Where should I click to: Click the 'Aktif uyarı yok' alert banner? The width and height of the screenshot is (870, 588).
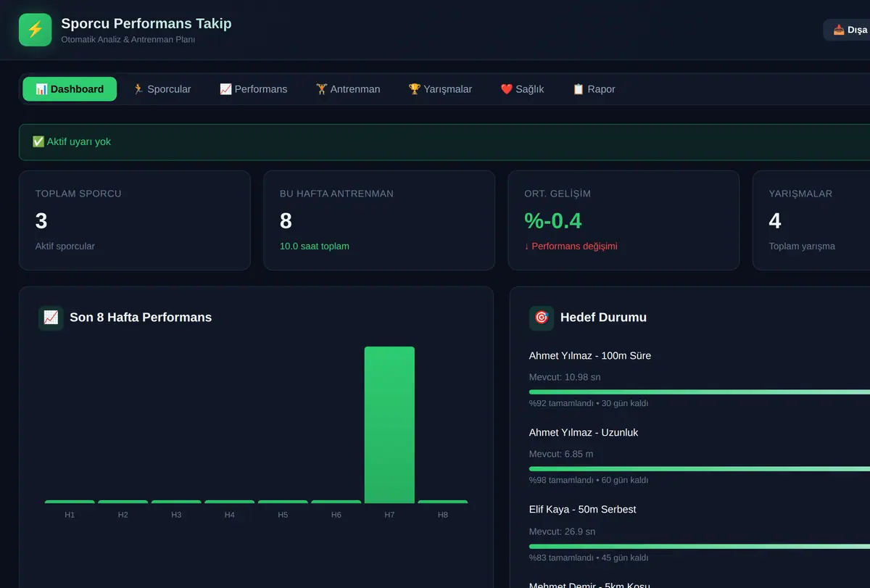444,142
